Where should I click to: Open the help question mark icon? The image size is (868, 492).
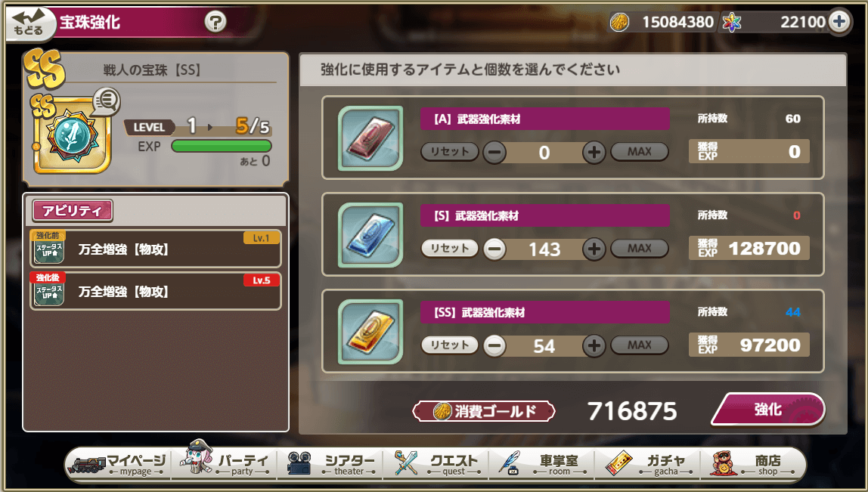[215, 23]
